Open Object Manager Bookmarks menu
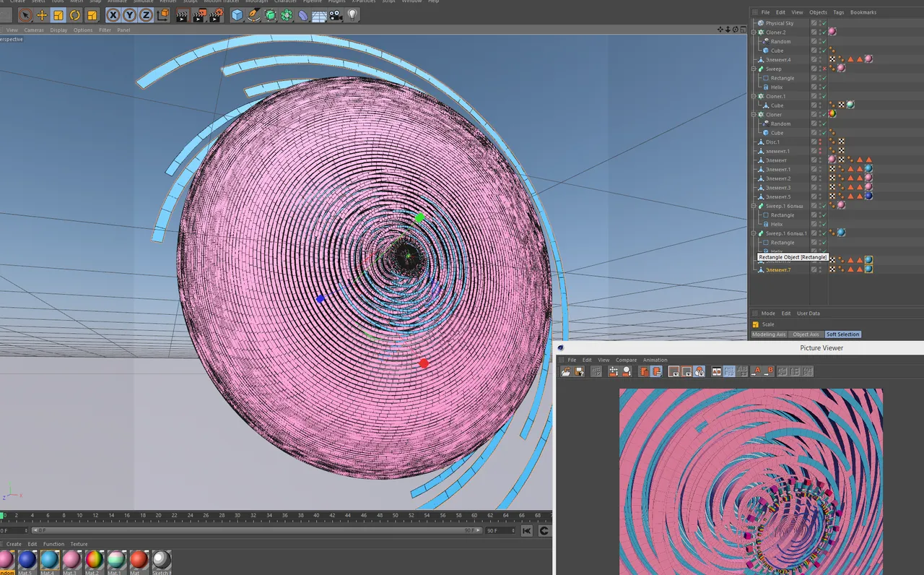 point(863,12)
